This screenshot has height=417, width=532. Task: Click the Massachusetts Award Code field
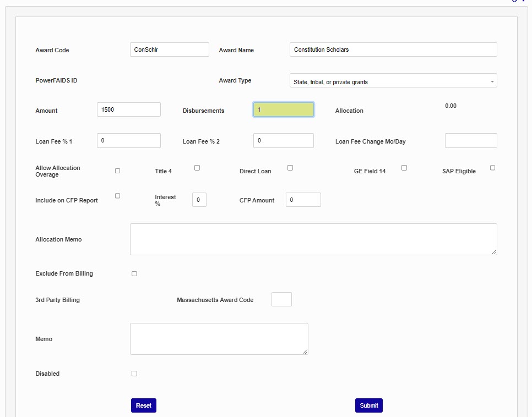click(x=281, y=299)
